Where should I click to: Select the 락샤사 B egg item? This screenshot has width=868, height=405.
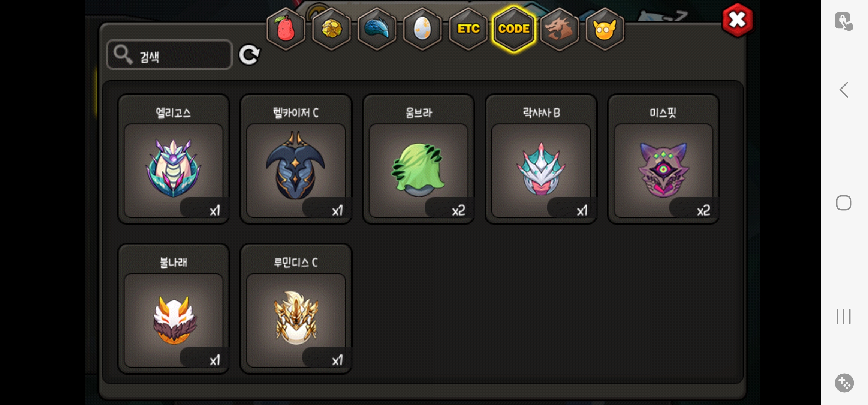tap(541, 159)
